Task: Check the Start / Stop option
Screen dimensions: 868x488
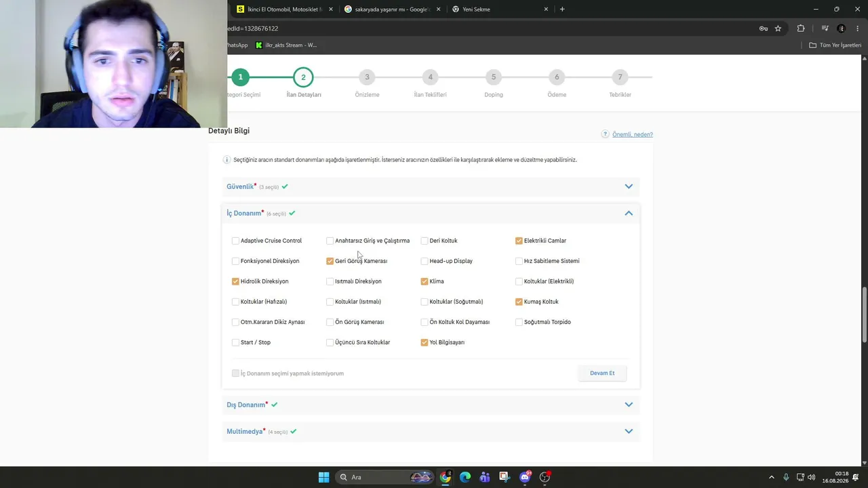Action: coord(235,342)
